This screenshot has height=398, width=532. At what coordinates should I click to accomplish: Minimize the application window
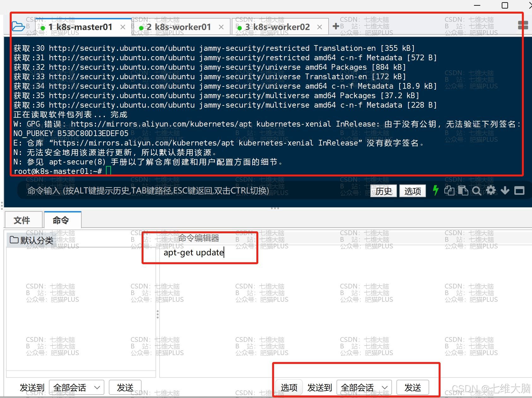[x=477, y=5]
